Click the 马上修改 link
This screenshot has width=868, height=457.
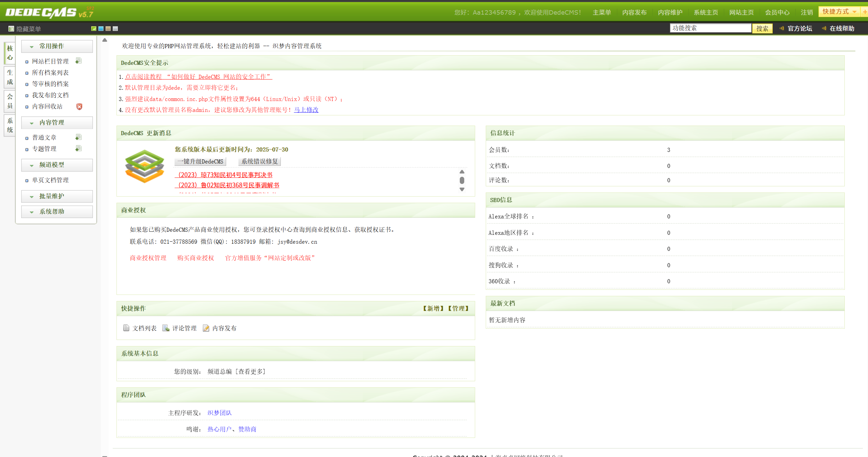(306, 110)
